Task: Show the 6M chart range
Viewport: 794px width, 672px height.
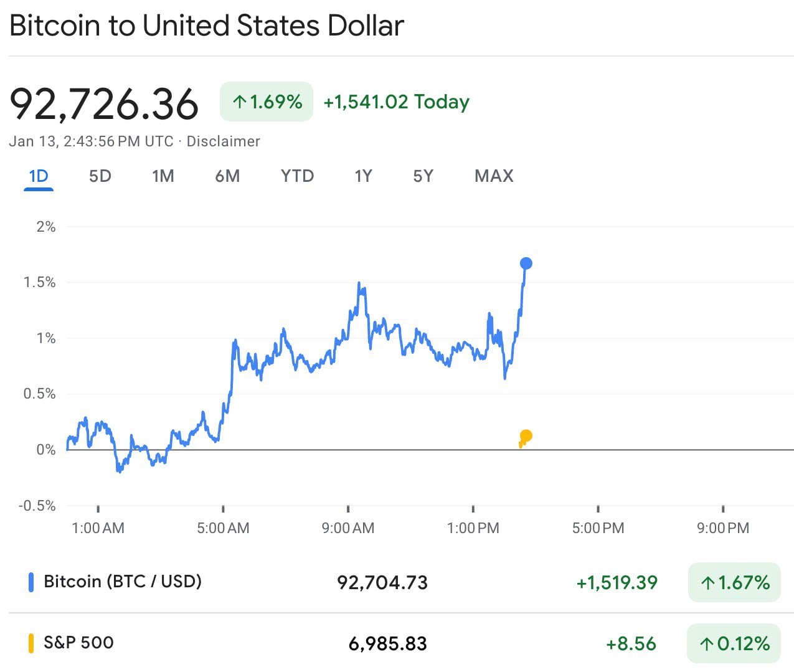Action: pos(227,176)
